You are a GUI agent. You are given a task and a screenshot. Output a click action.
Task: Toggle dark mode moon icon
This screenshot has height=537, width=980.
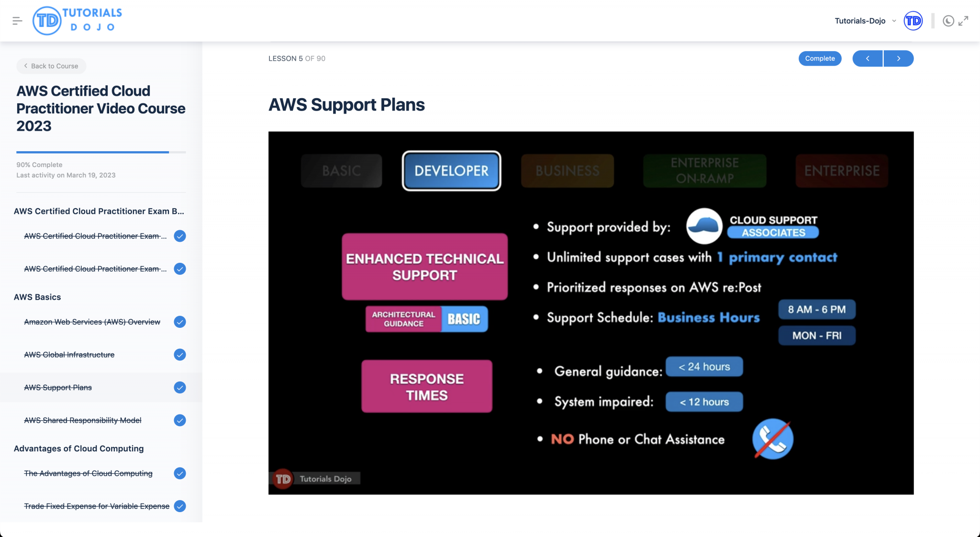pos(948,21)
